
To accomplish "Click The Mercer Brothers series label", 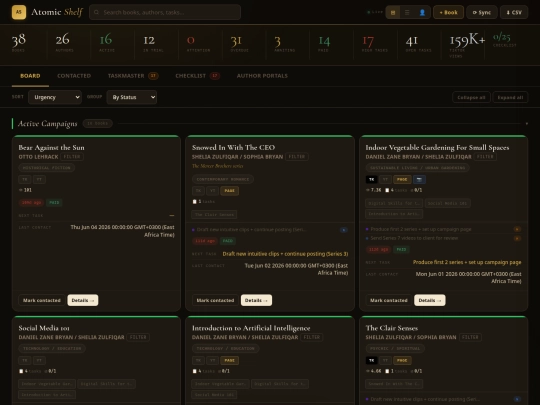I will tap(218, 166).
